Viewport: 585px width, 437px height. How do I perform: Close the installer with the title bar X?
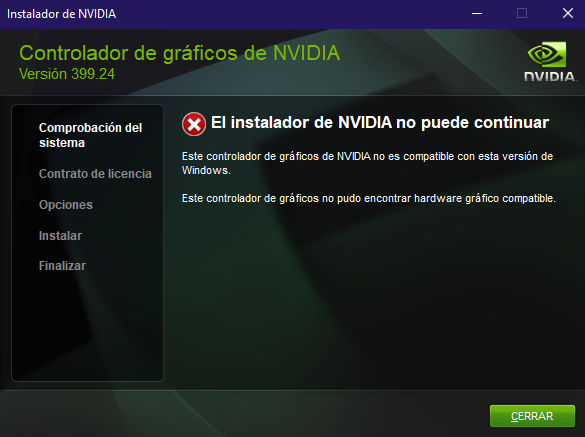coord(568,13)
